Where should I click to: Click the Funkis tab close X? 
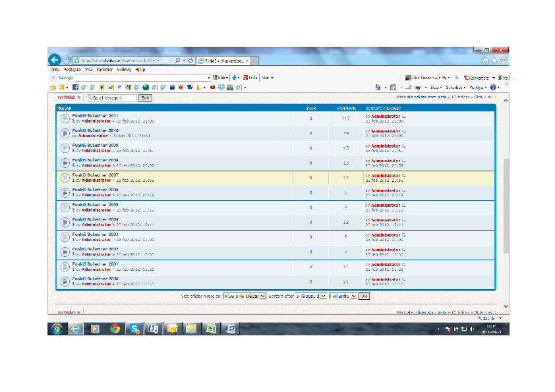coord(247,61)
